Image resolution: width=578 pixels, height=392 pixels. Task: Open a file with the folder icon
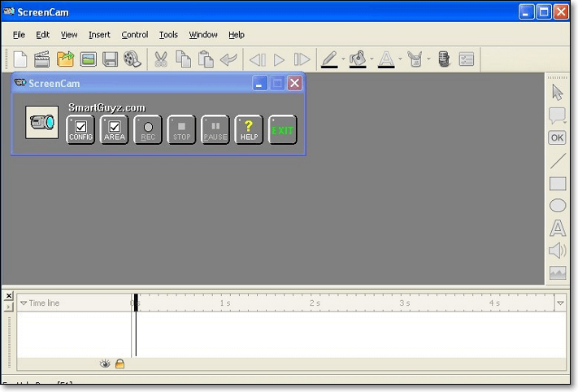tap(65, 59)
